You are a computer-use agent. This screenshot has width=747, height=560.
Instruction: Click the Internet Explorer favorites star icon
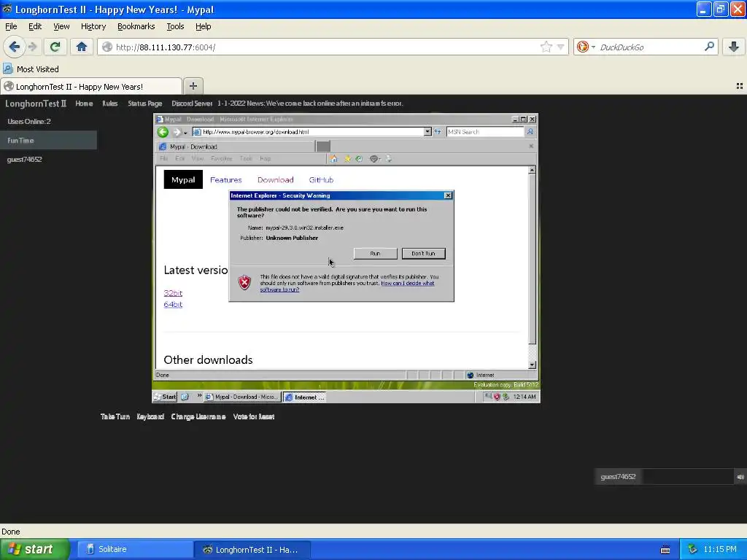(x=348, y=158)
